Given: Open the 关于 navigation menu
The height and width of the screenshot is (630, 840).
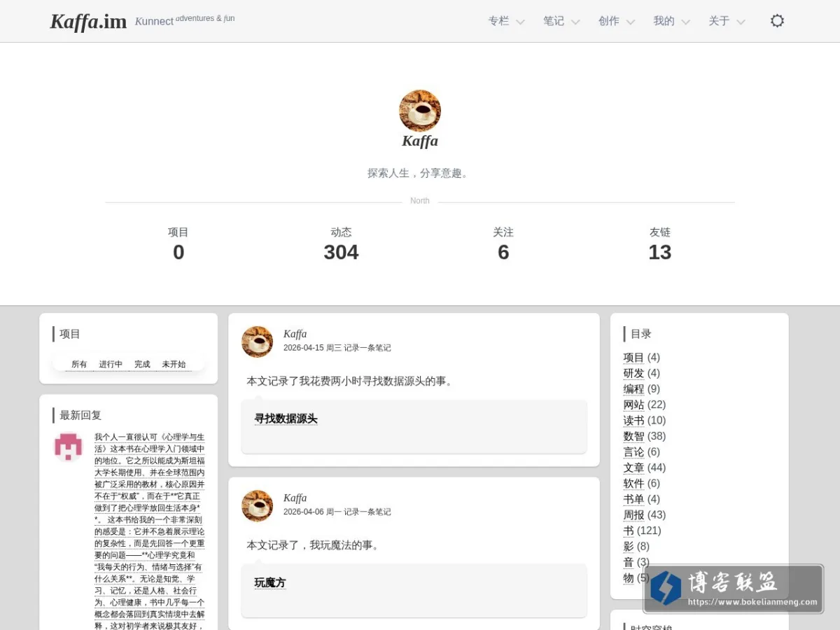Looking at the screenshot, I should (x=719, y=21).
